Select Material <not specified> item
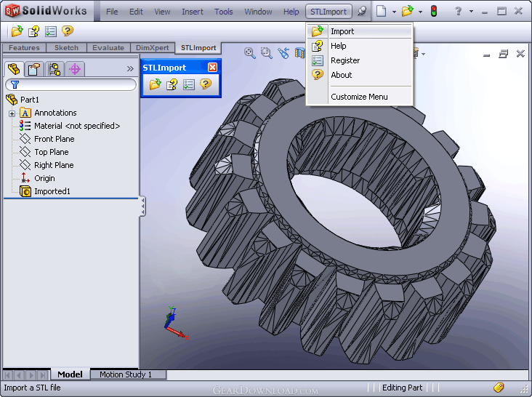 [x=77, y=126]
